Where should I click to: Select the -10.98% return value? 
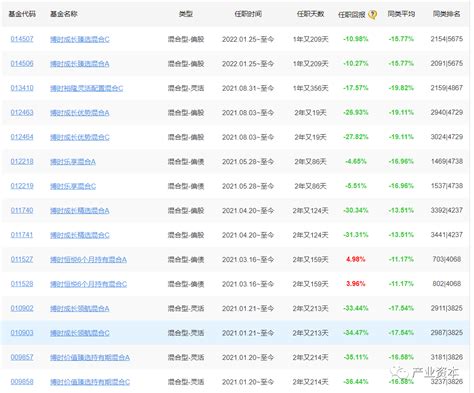(x=356, y=39)
